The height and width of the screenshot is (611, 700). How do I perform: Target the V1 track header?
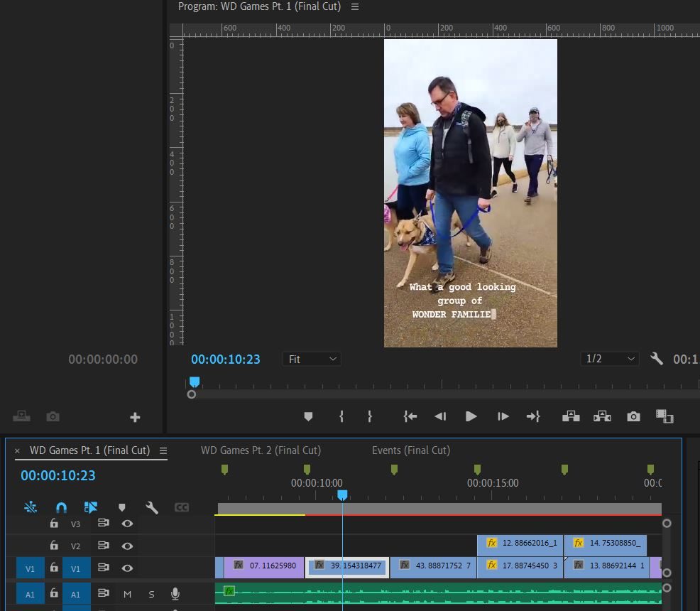[x=76, y=568]
